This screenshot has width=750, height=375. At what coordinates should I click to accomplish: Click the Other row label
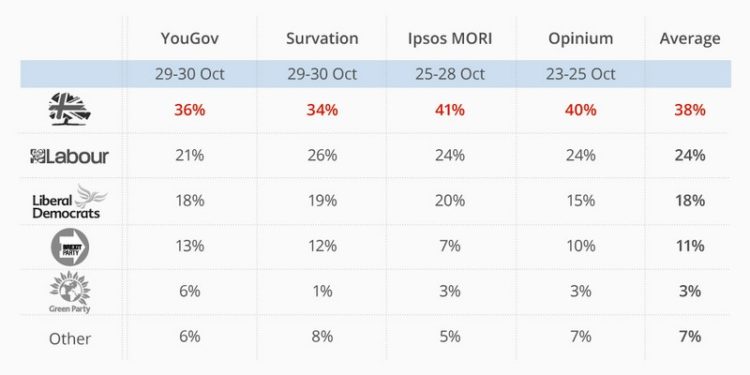[x=70, y=339]
